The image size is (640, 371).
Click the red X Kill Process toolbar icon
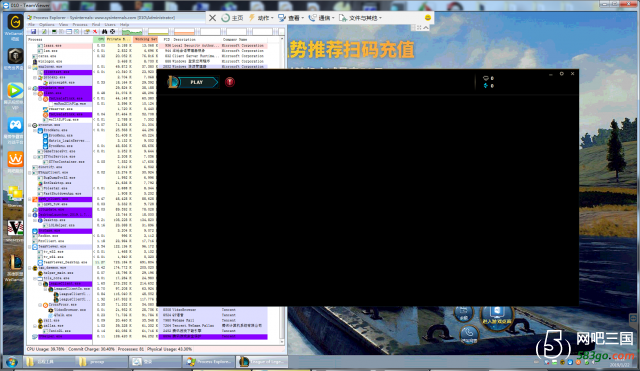[x=95, y=31]
